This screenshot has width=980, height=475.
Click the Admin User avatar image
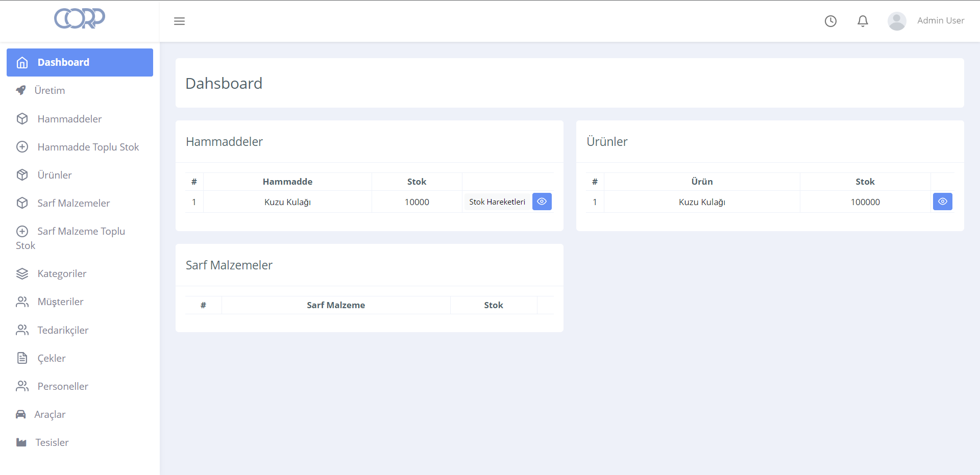pyautogui.click(x=896, y=21)
